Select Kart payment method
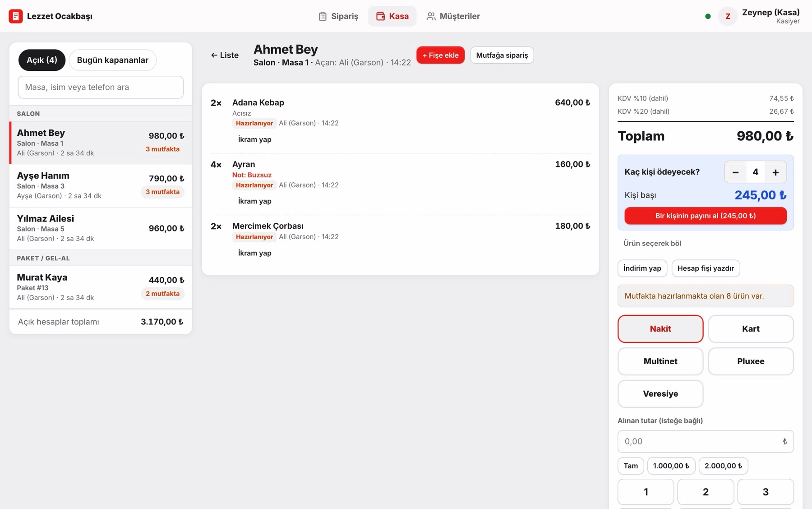812x509 pixels. [x=751, y=329]
